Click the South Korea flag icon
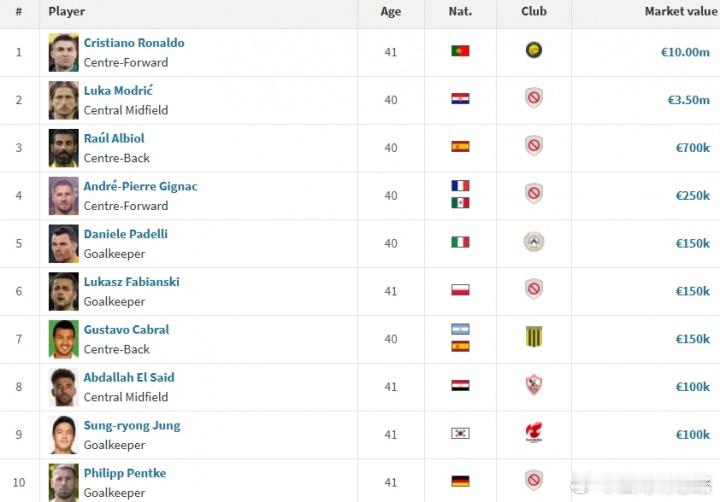 (460, 433)
